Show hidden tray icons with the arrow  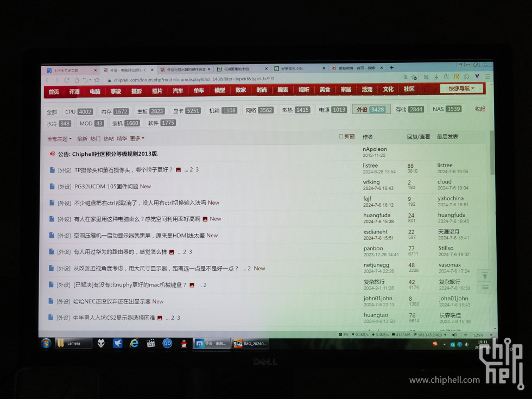pyautogui.click(x=445, y=344)
